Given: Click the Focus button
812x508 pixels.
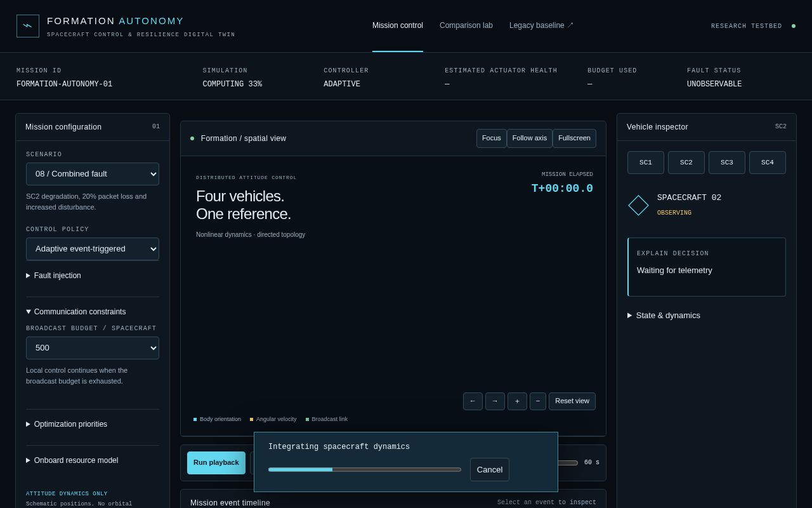Looking at the screenshot, I should (x=492, y=138).
